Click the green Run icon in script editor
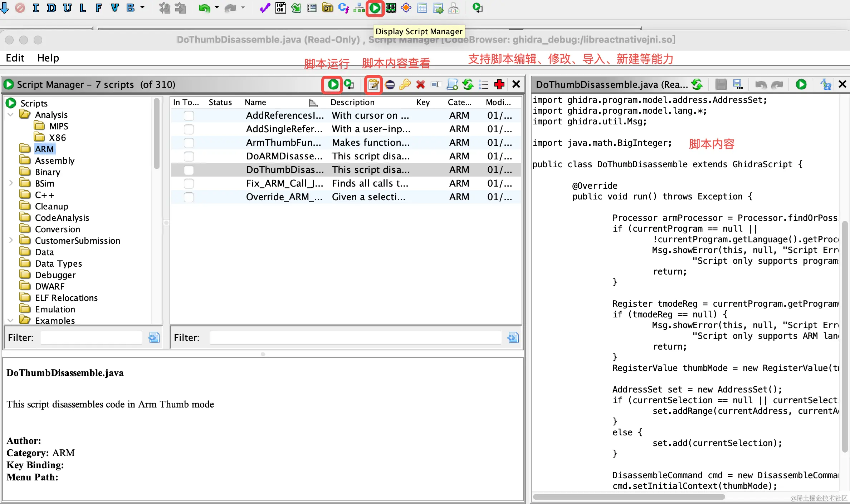Screen dimensions: 850x504 tap(801, 85)
